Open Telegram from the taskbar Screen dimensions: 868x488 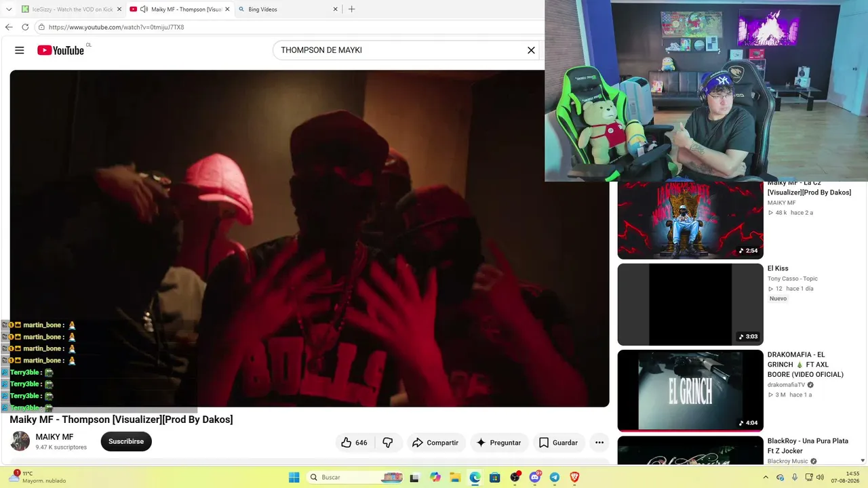click(x=555, y=477)
